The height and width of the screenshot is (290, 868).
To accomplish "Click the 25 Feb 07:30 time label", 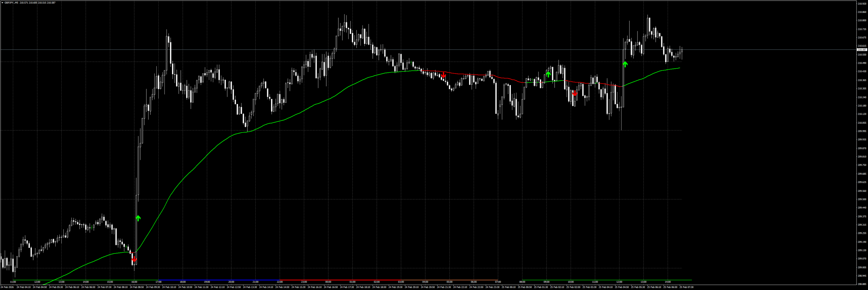I will tap(686, 287).
